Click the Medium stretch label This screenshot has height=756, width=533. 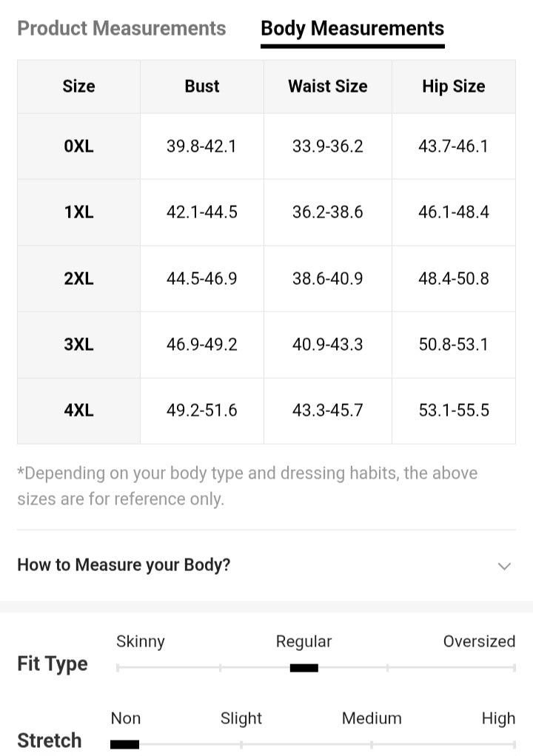(372, 718)
